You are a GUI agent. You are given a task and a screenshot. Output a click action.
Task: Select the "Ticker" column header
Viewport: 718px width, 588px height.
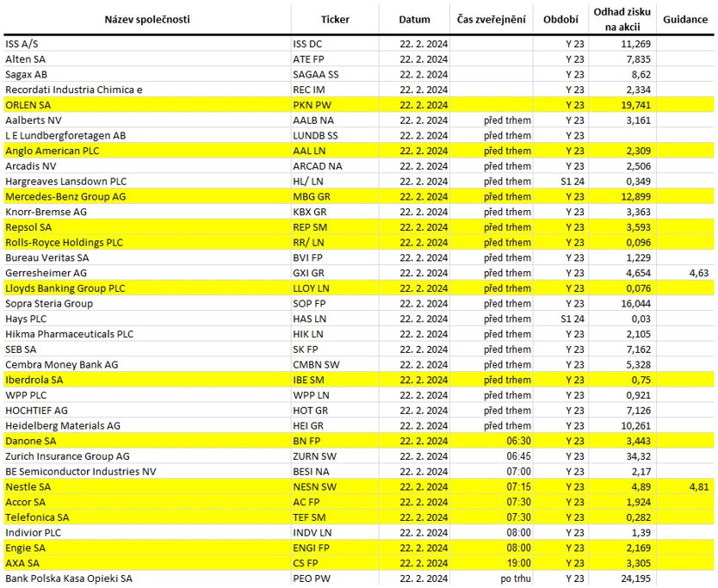pyautogui.click(x=335, y=20)
